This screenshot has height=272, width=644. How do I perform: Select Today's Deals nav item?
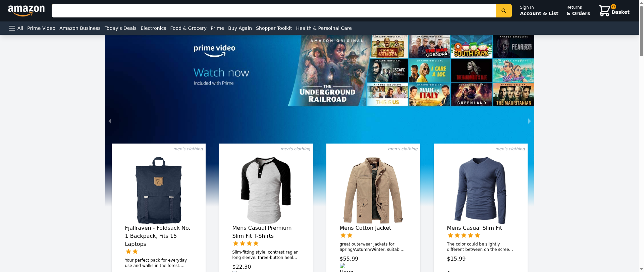[120, 28]
